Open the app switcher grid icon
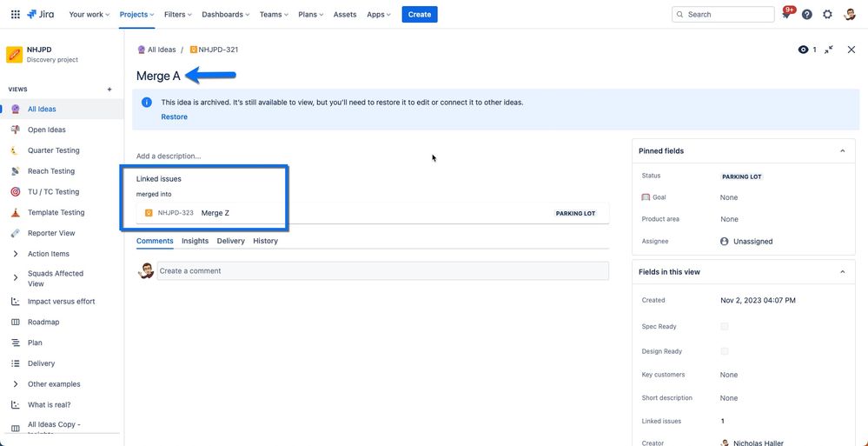 click(16, 15)
